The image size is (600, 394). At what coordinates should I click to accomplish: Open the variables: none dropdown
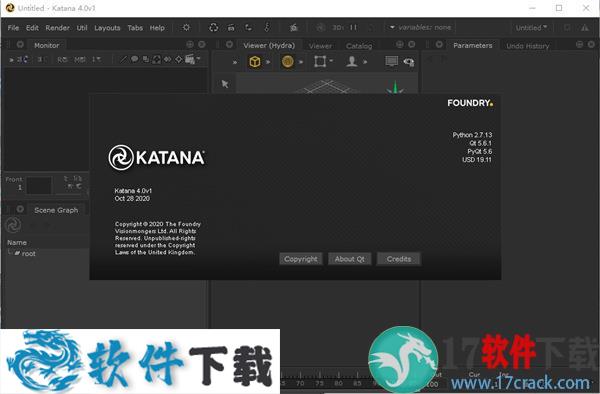click(420, 28)
